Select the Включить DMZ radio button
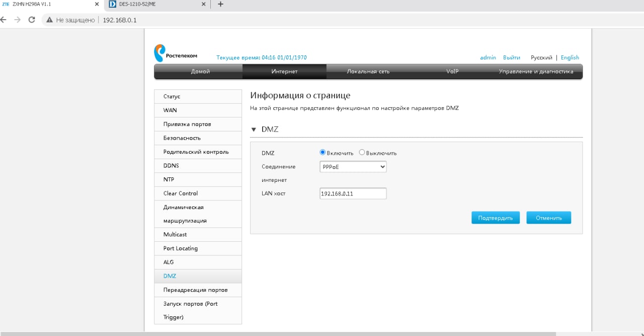644x336 pixels. [x=323, y=152]
